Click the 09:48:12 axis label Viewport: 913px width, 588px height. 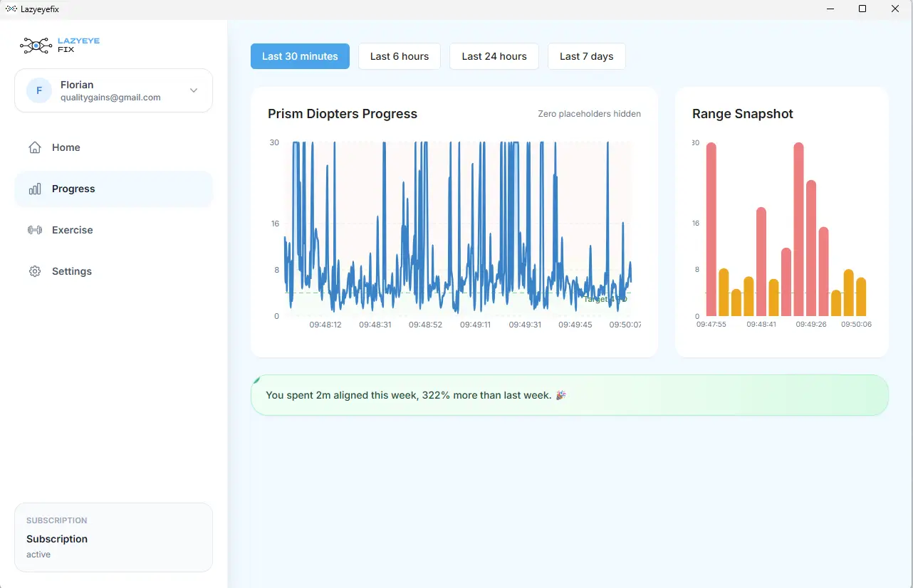click(x=325, y=325)
